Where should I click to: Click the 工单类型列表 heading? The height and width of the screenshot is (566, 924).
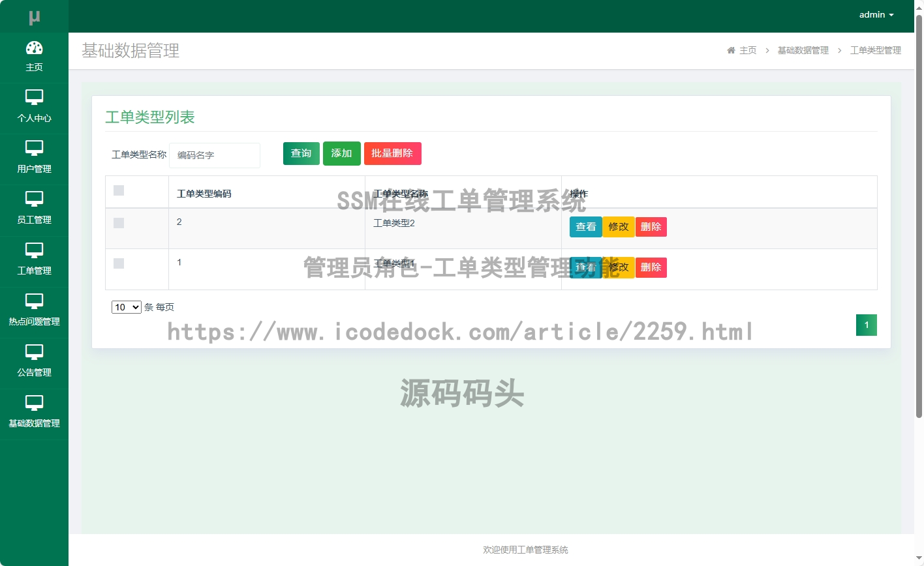[x=150, y=117]
